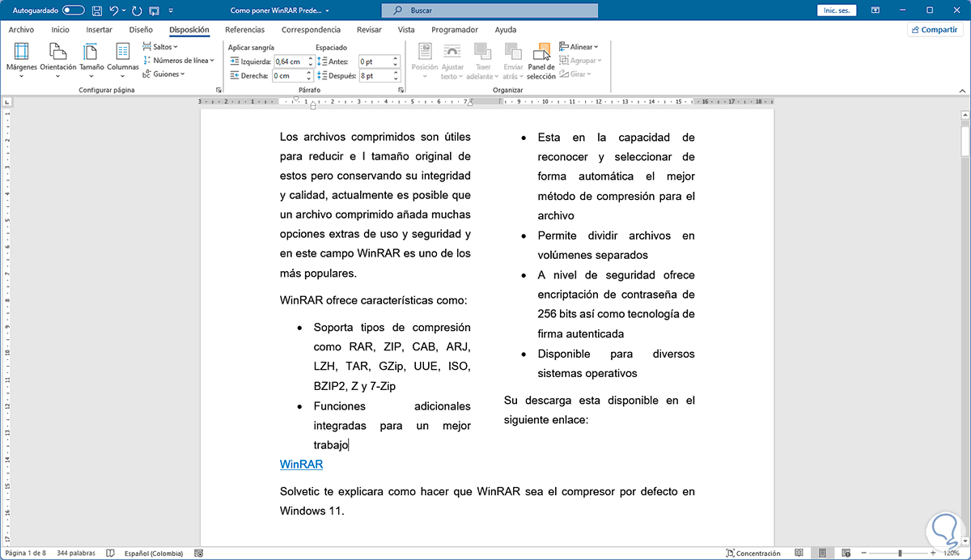Open the Márgenes menu
This screenshot has height=560, width=971.
click(x=22, y=60)
